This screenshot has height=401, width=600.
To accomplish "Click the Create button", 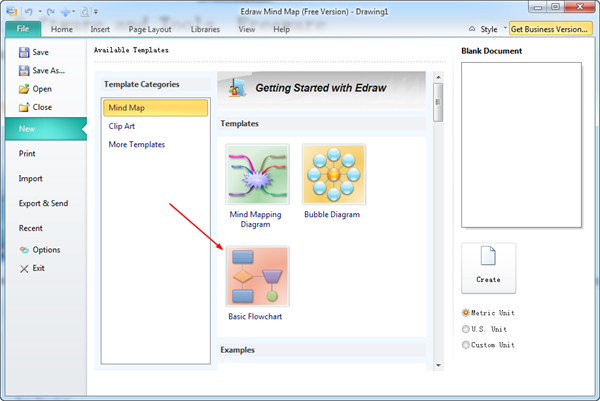I will (x=488, y=268).
